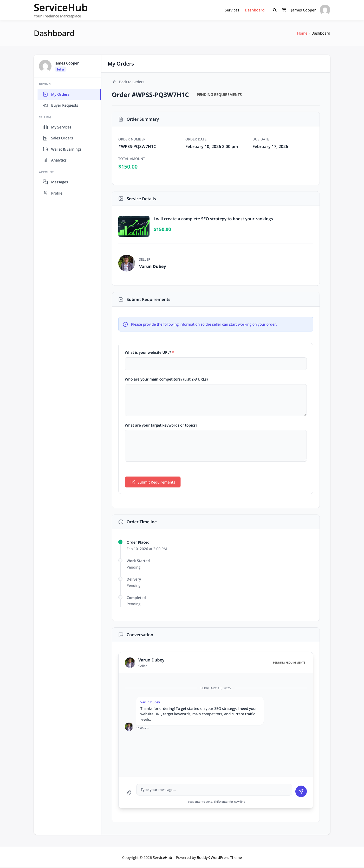
Task: Send the message via the paper plane icon
Action: 301,791
